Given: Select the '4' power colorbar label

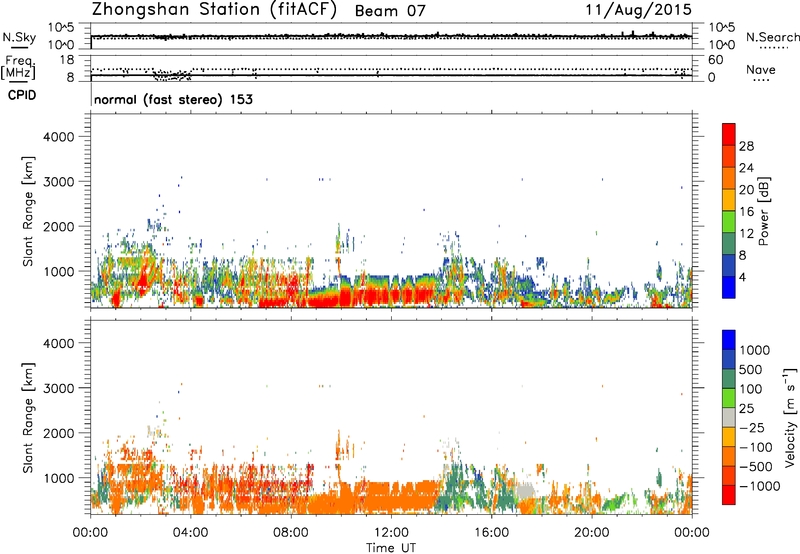Looking at the screenshot, I should point(742,278).
